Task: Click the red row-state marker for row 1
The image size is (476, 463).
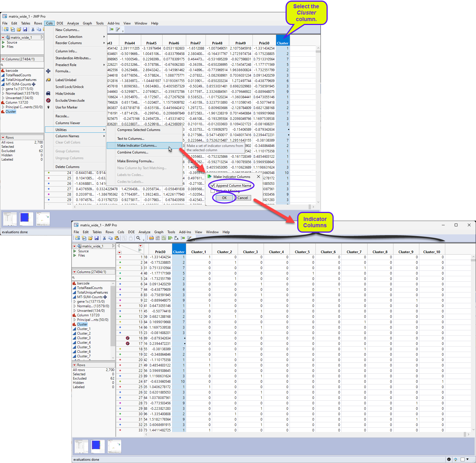Action: [x=120, y=257]
